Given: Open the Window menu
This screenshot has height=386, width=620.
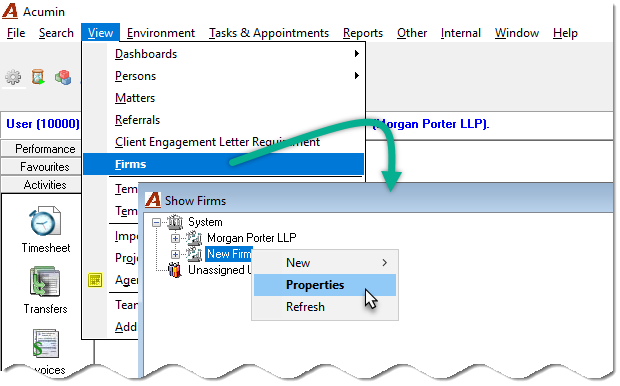Looking at the screenshot, I should tap(517, 33).
